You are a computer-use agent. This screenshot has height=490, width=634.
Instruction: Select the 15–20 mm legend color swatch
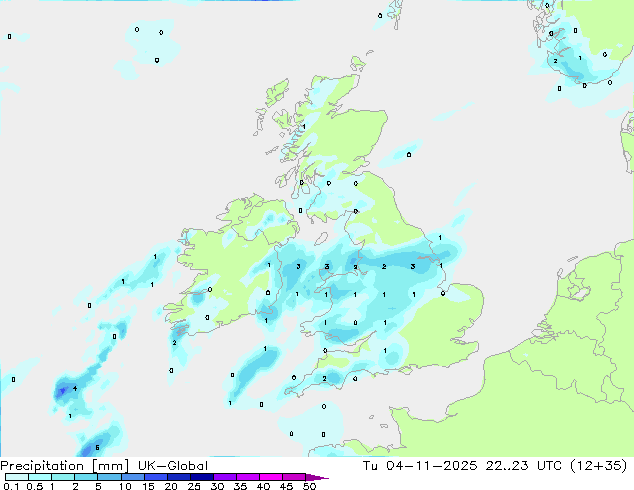155,477
